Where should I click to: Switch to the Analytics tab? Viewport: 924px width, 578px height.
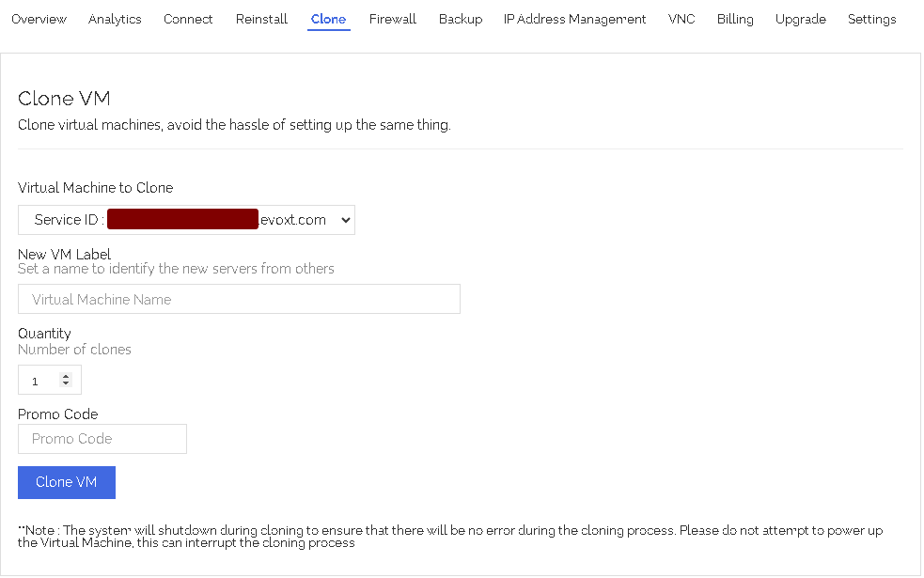tap(115, 19)
